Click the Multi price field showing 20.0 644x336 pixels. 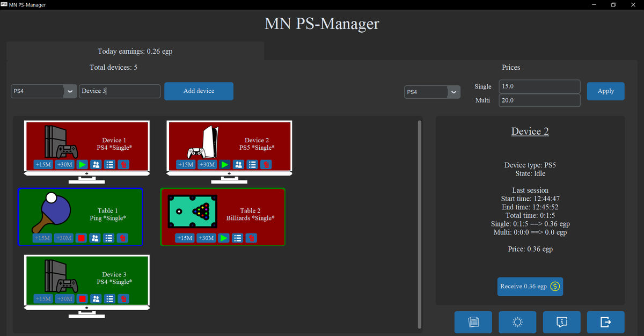[x=539, y=100]
